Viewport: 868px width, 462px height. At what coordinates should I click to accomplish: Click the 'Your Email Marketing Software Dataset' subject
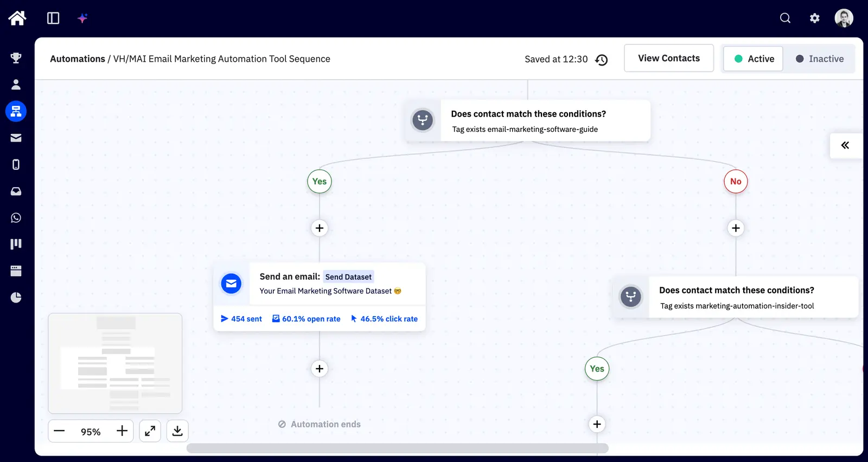click(330, 291)
